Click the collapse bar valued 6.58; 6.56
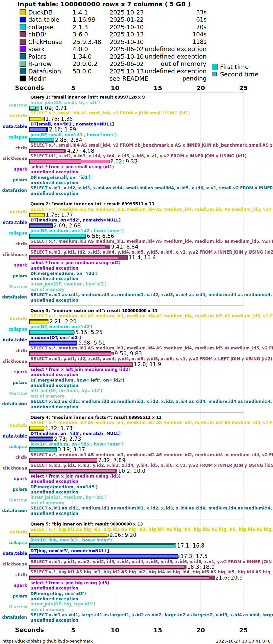The height and width of the screenshot is (644, 273). click(x=58, y=236)
